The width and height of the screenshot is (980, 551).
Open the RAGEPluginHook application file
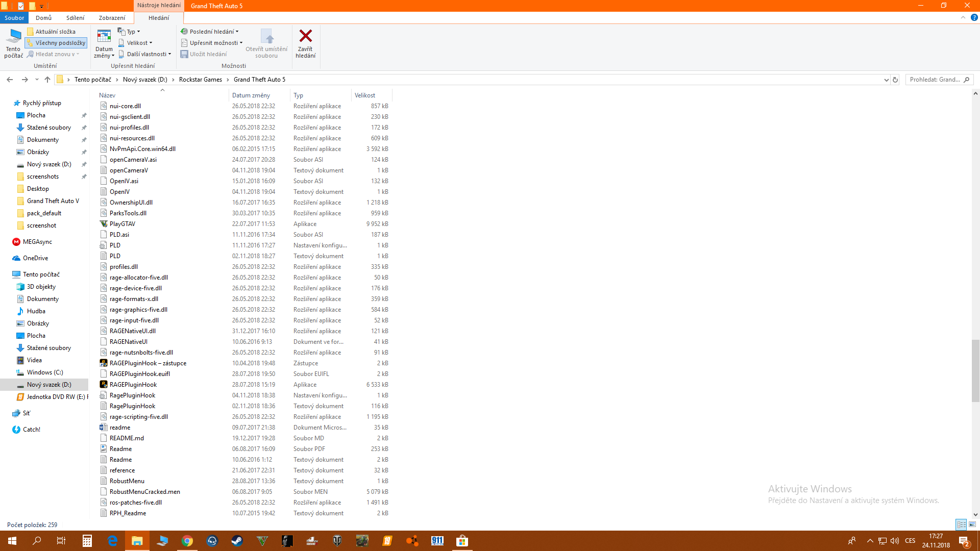tap(133, 385)
